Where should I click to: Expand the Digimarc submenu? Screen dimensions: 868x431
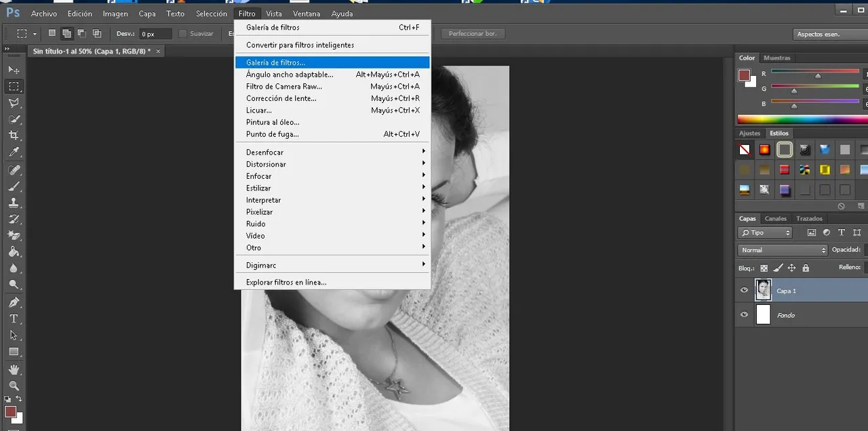point(332,265)
